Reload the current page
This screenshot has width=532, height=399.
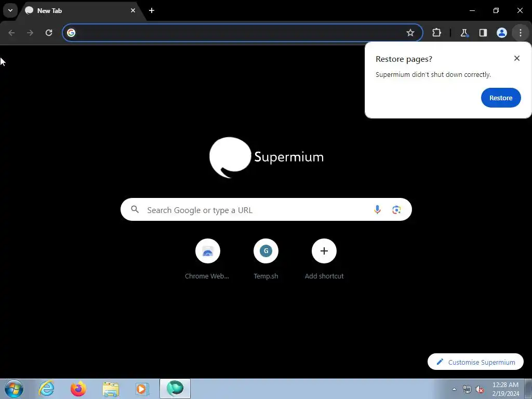click(x=49, y=33)
